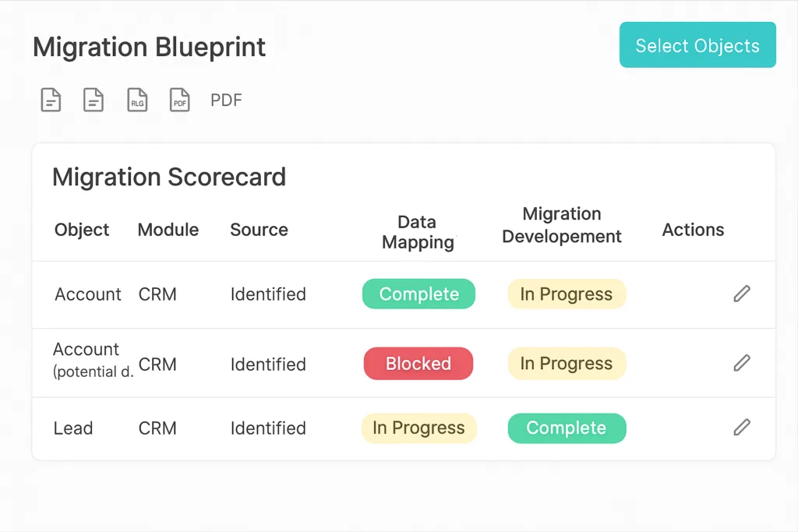Click the Complete badge in Account row

[x=418, y=294]
